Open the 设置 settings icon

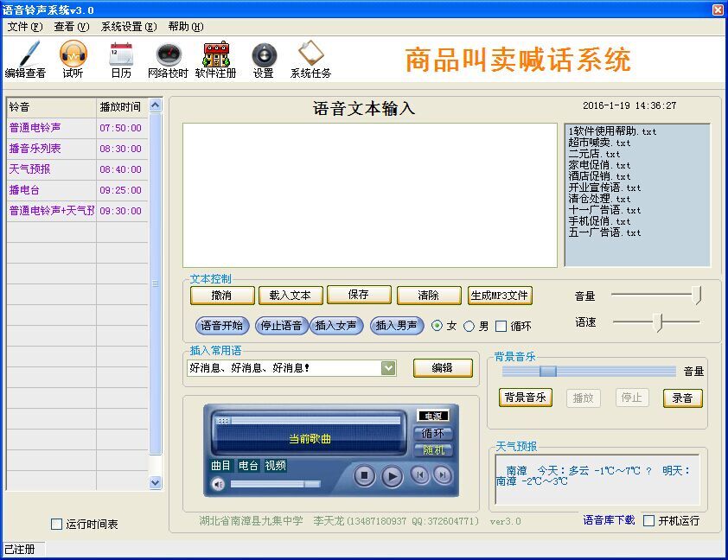point(264,57)
